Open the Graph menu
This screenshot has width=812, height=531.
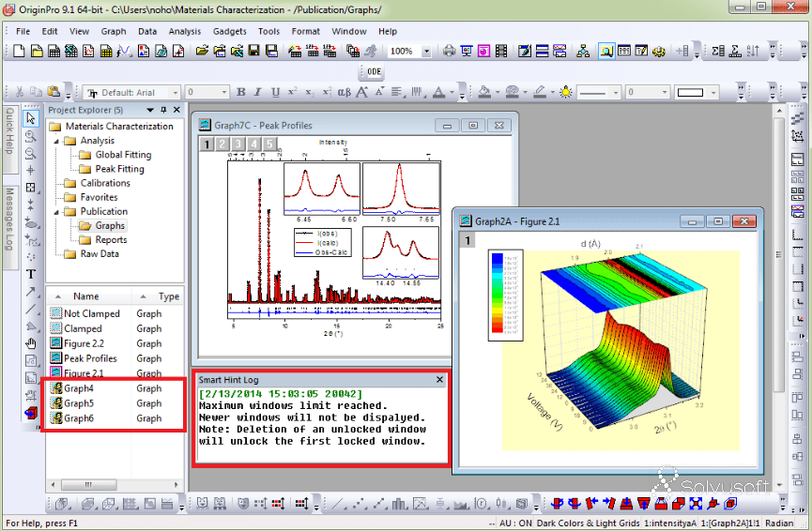[x=114, y=31]
